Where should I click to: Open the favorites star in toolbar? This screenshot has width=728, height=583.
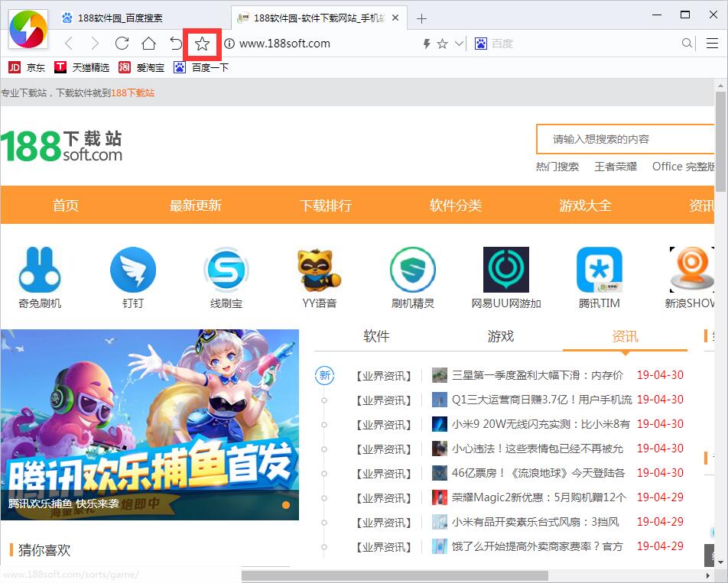coord(202,44)
